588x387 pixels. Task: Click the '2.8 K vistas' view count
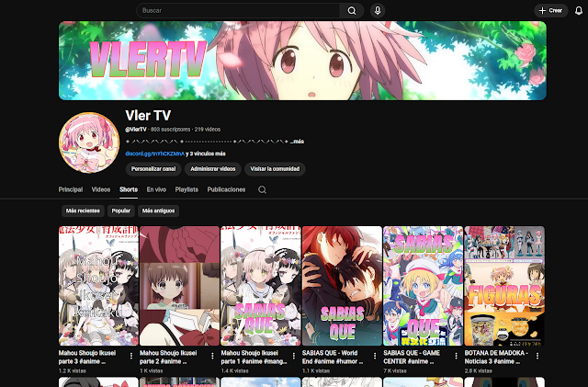tap(478, 370)
